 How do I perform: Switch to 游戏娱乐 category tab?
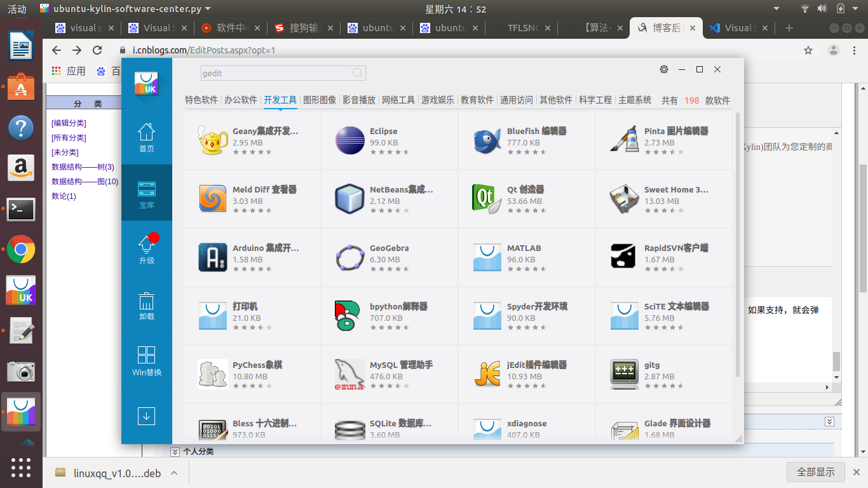pyautogui.click(x=438, y=100)
